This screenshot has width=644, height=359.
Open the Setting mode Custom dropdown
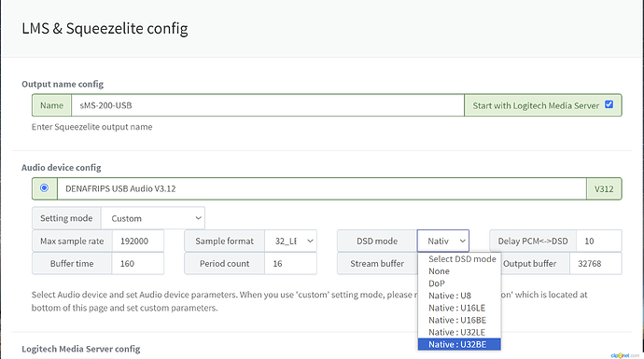tap(153, 218)
